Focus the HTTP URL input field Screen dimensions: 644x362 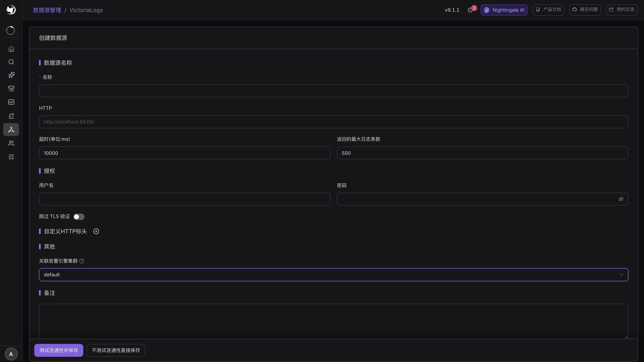(x=333, y=122)
